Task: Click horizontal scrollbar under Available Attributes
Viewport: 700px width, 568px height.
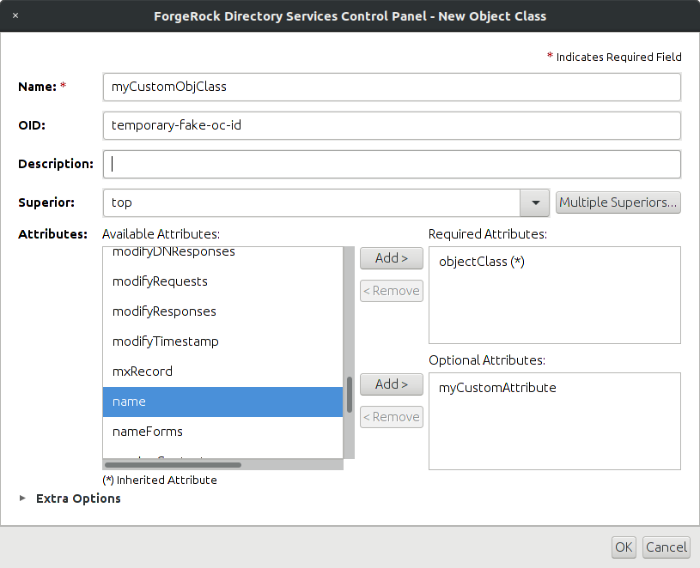Action: pyautogui.click(x=223, y=465)
